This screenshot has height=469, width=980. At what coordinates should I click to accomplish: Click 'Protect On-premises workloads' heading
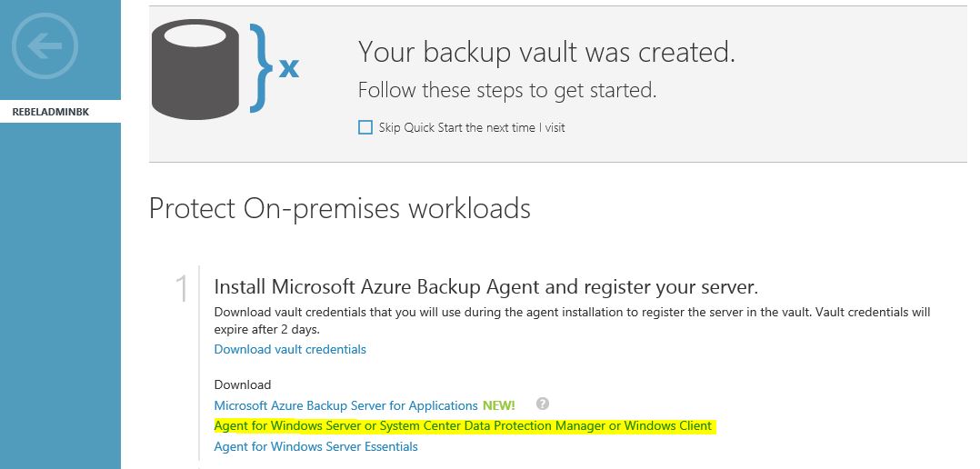[339, 208]
